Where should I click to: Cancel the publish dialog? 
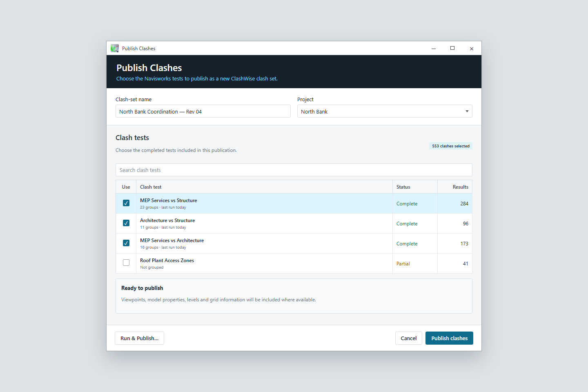point(408,338)
